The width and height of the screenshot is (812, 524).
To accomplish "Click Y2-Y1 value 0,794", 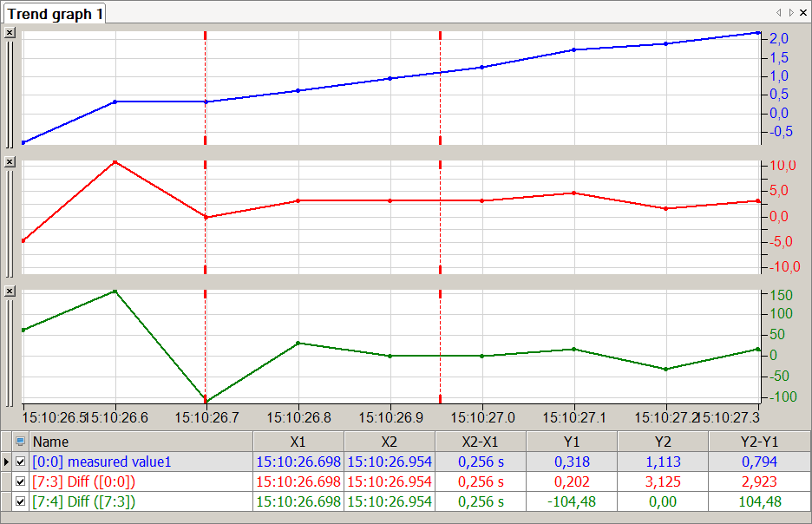I will pyautogui.click(x=760, y=462).
